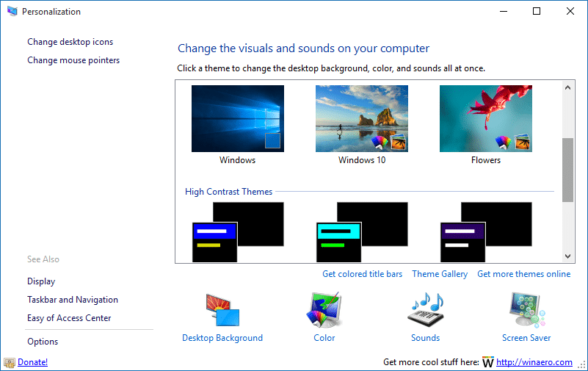
Task: Click the Winaero W logo icon
Action: tap(488, 362)
